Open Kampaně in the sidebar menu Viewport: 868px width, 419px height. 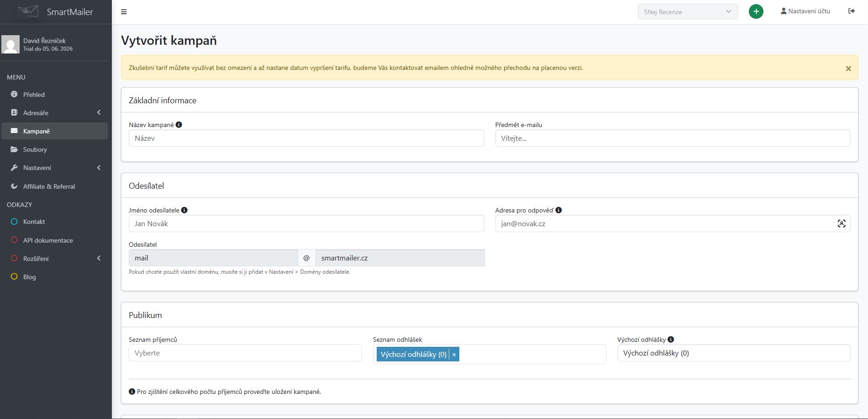(x=55, y=131)
